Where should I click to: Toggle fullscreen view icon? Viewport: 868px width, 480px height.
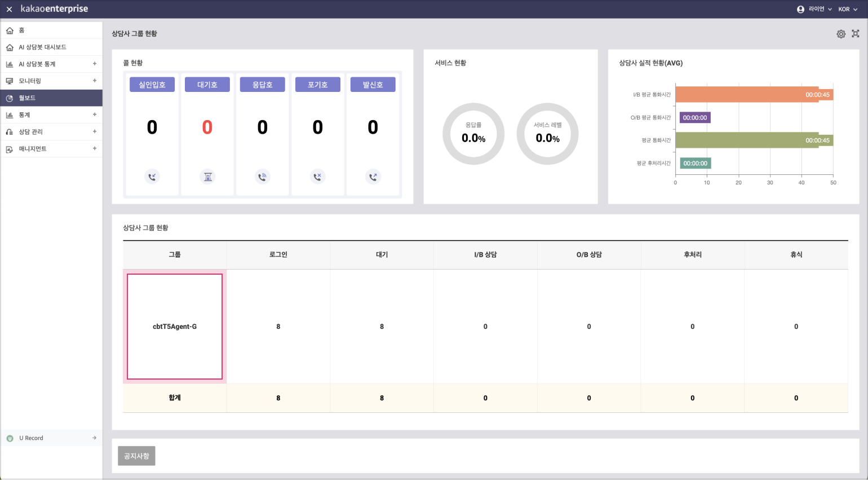856,34
